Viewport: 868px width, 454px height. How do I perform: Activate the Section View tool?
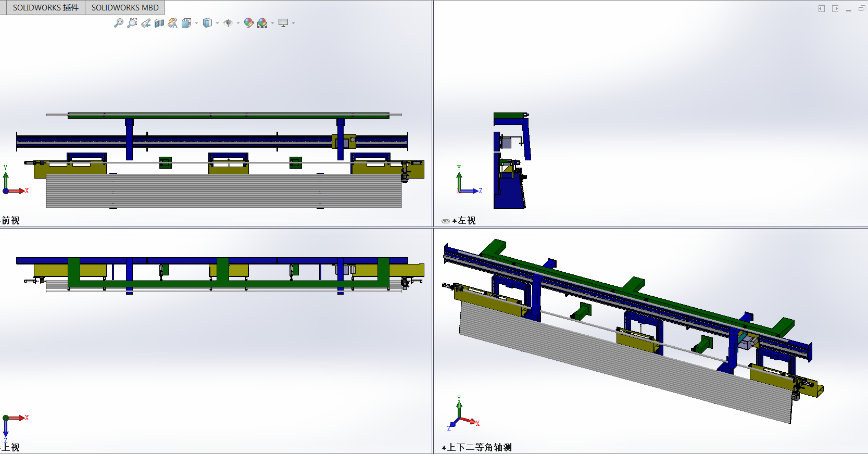(159, 23)
